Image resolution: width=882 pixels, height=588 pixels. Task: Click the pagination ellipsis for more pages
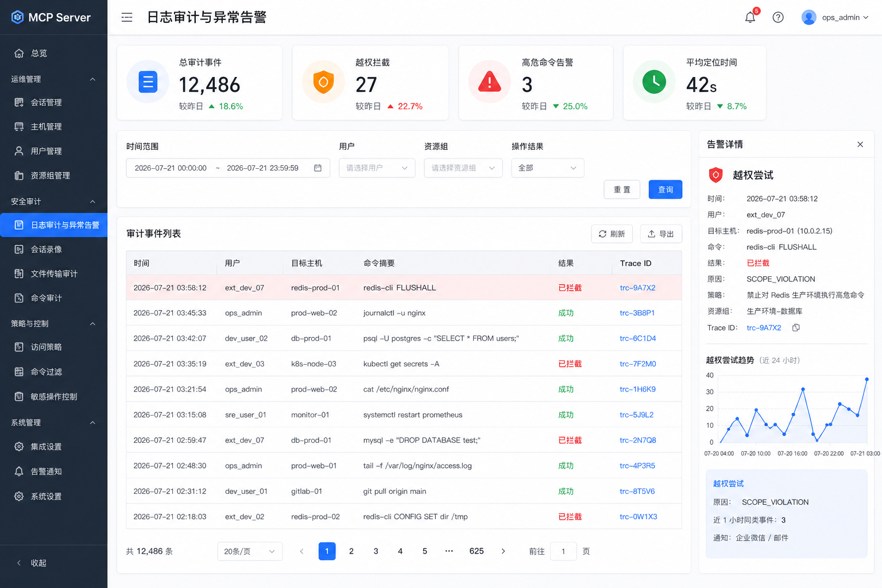pos(449,551)
